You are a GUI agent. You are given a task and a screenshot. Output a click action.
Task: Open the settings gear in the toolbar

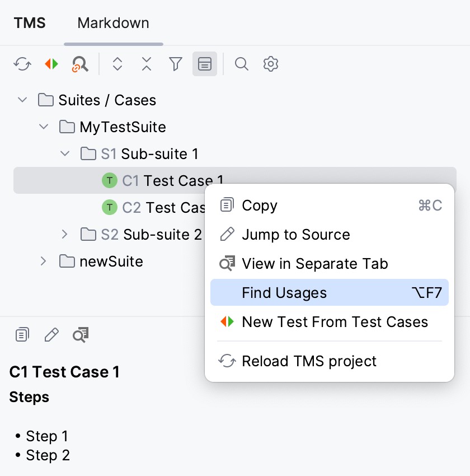pos(270,64)
